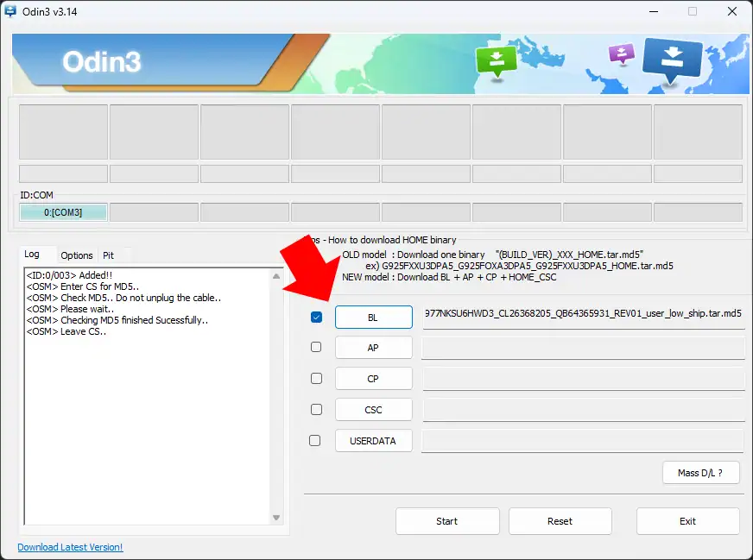Enable the AP checkbox
The height and width of the screenshot is (560, 753).
pyautogui.click(x=316, y=347)
